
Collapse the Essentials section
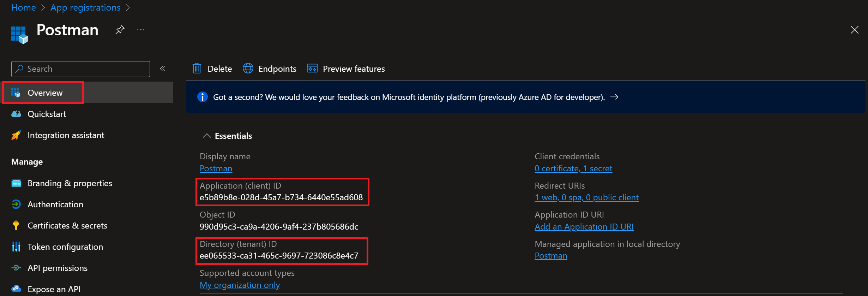(207, 136)
